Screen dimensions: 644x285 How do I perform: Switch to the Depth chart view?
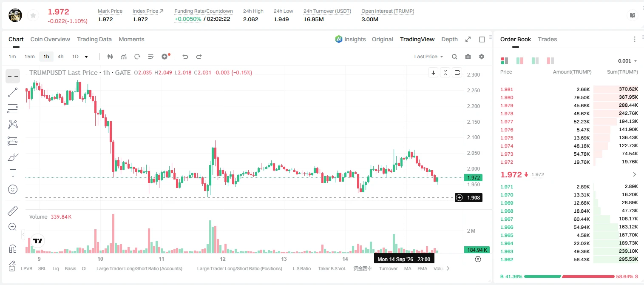click(449, 39)
